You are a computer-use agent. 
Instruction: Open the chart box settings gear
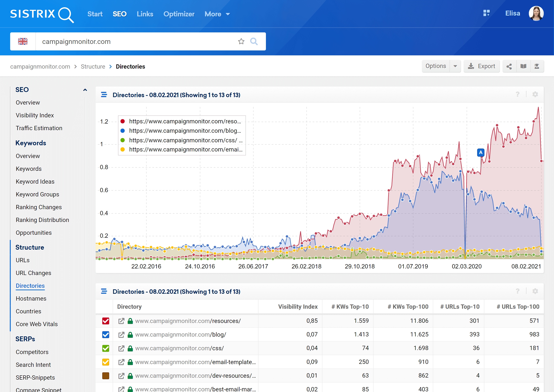click(535, 94)
